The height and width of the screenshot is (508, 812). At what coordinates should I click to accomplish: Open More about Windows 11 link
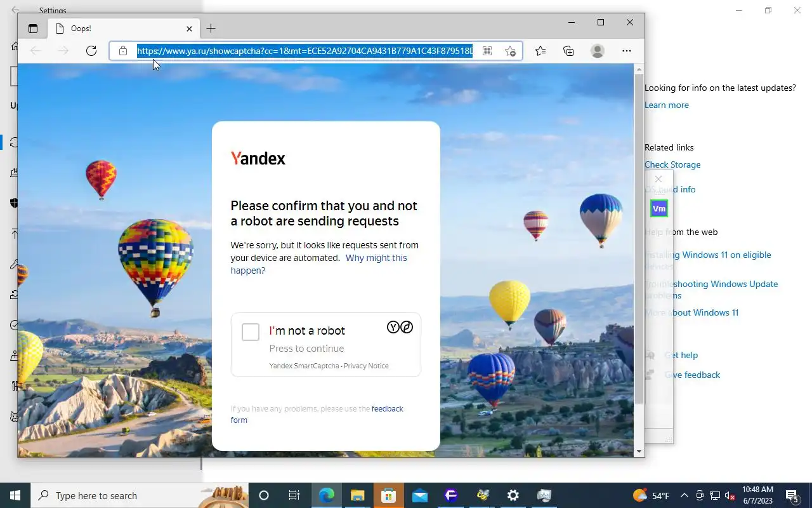[x=691, y=312]
